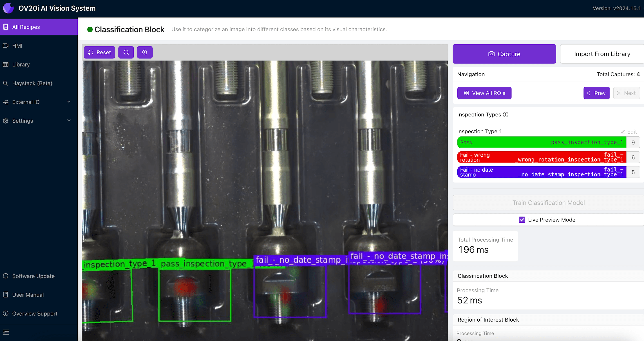Open HMI using the camera icon
This screenshot has width=644, height=341.
click(6, 46)
